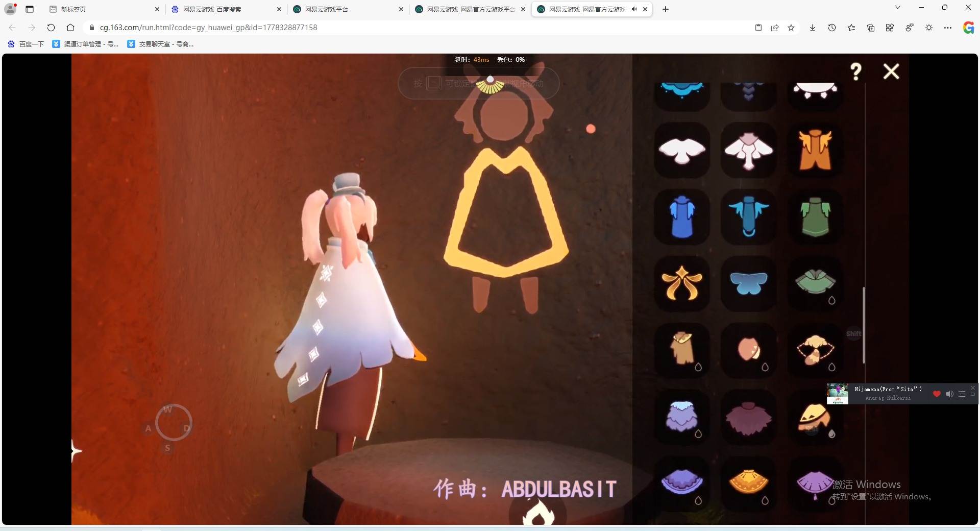Click the Nijamena album cover thumbnail
Screen dimensions: 980x531
pos(838,394)
